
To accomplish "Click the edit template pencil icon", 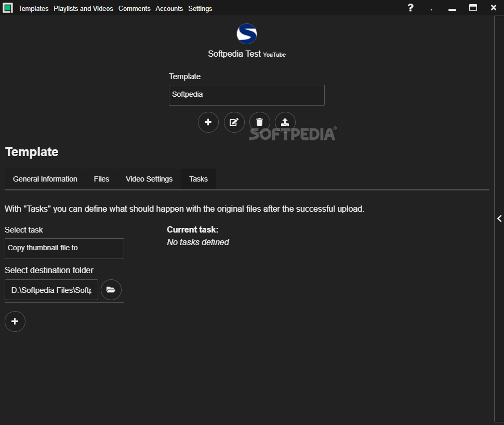I will point(234,122).
